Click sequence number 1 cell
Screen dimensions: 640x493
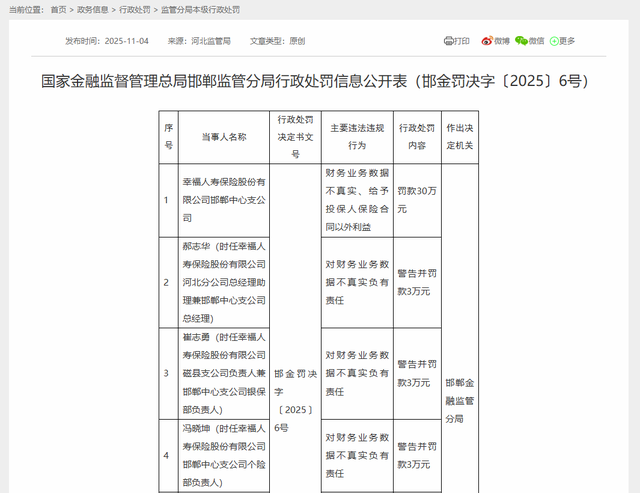coord(169,200)
